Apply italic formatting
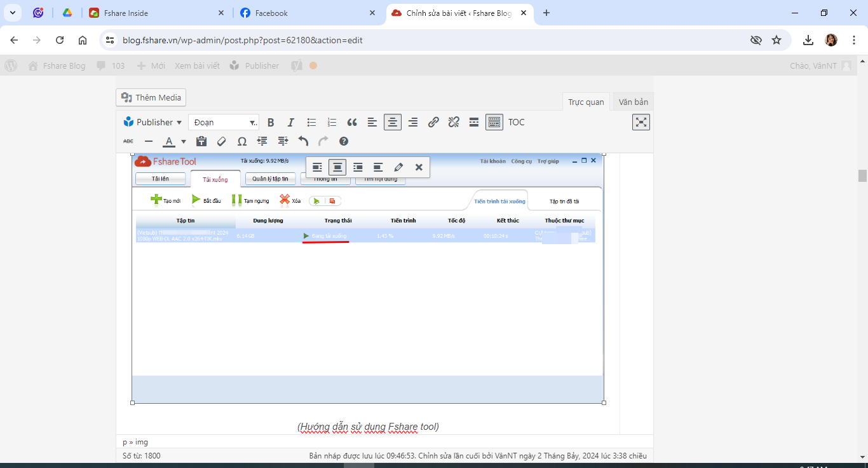The height and width of the screenshot is (468, 868). point(291,122)
